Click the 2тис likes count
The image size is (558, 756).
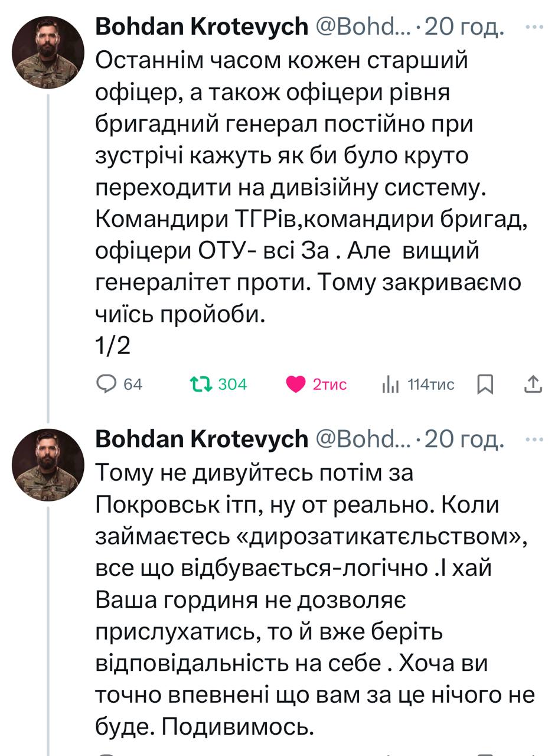[x=329, y=384]
